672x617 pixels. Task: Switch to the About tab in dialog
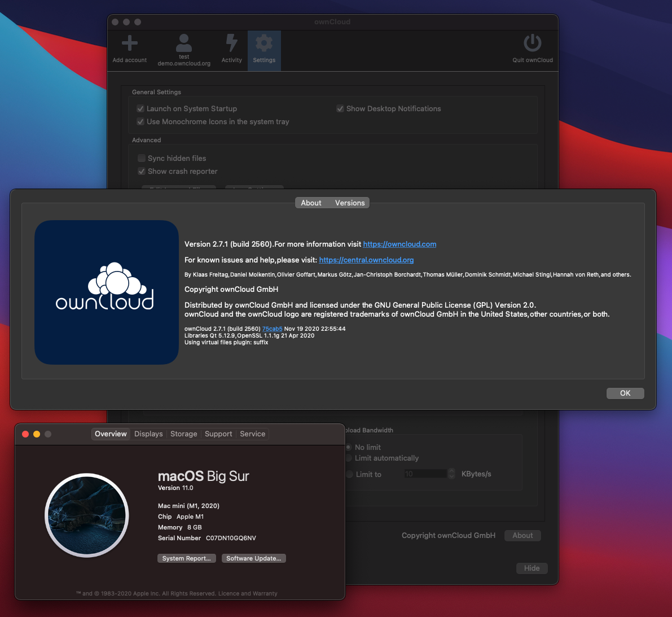311,203
